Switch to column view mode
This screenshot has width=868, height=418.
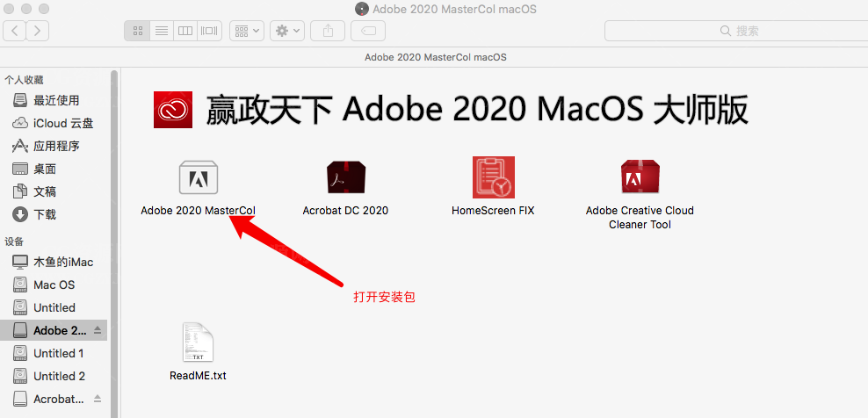tap(184, 31)
